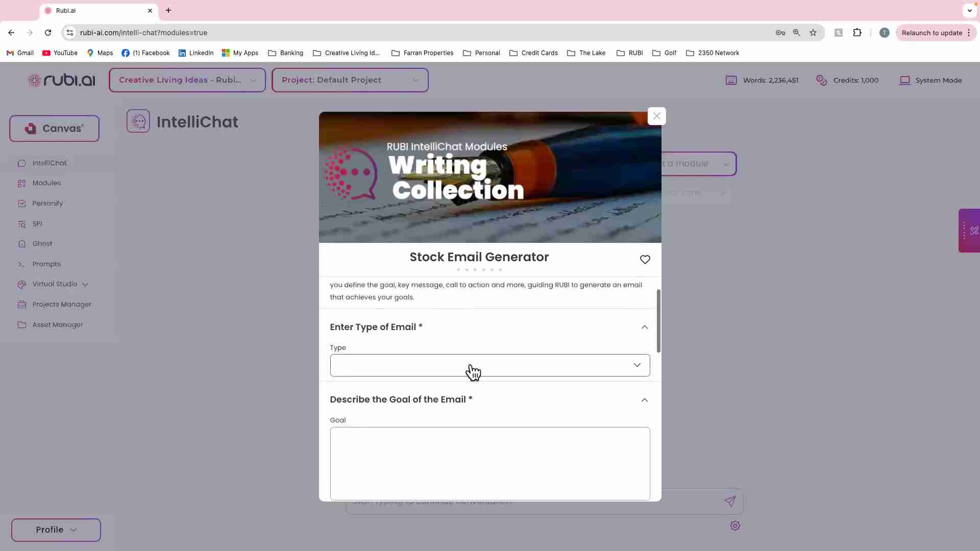Open Prompts from the sidebar
980x551 pixels.
(x=46, y=264)
